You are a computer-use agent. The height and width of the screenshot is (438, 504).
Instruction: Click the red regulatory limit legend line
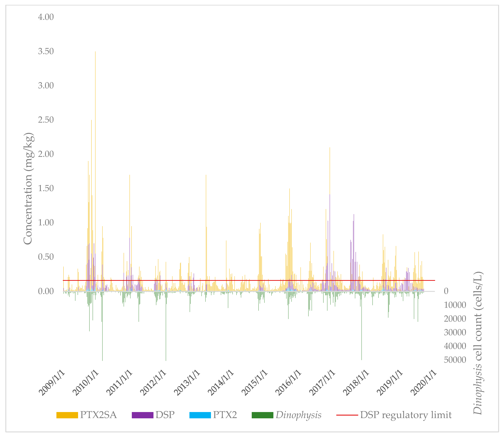coord(347,415)
